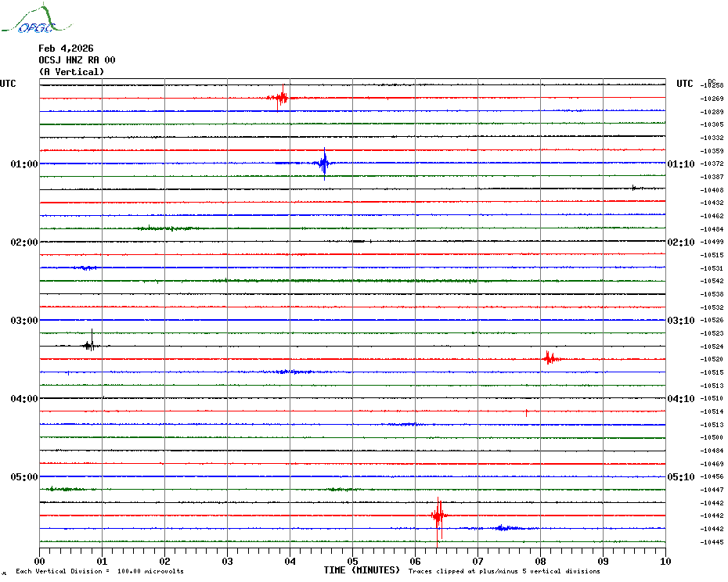Click the OFGC logo
Image resolution: width=728 pixels, height=582 pixels.
coord(28,21)
